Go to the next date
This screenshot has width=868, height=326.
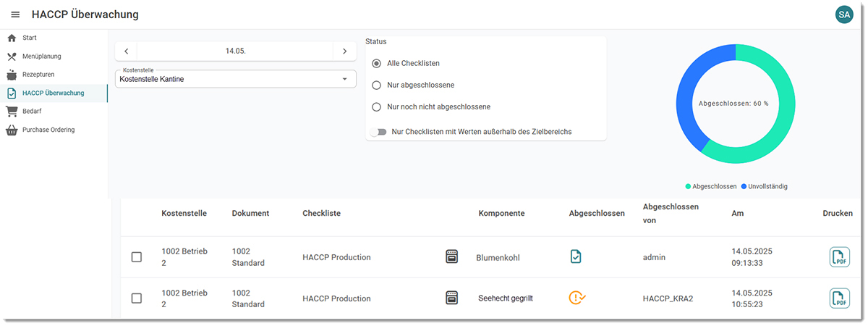344,51
